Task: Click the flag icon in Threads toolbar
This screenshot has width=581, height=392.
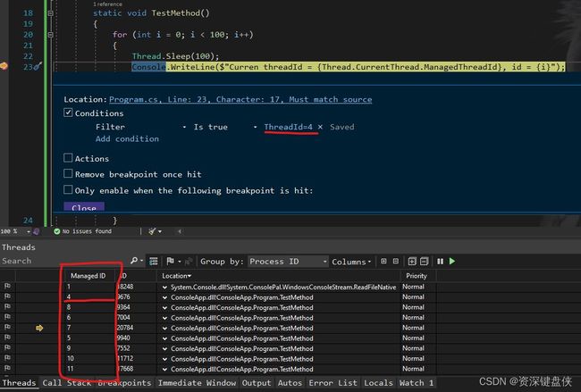Action: (x=165, y=262)
